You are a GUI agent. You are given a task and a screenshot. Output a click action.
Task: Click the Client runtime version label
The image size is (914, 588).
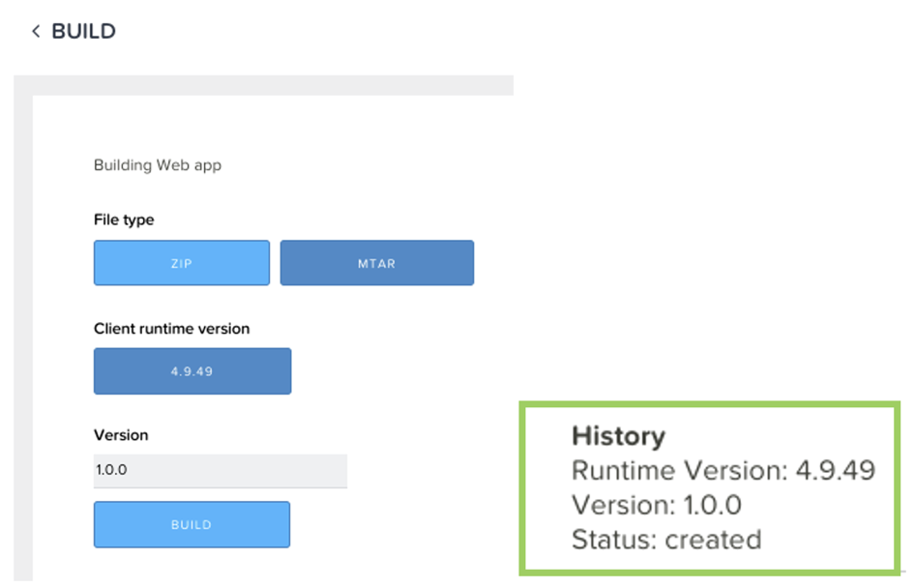click(171, 329)
